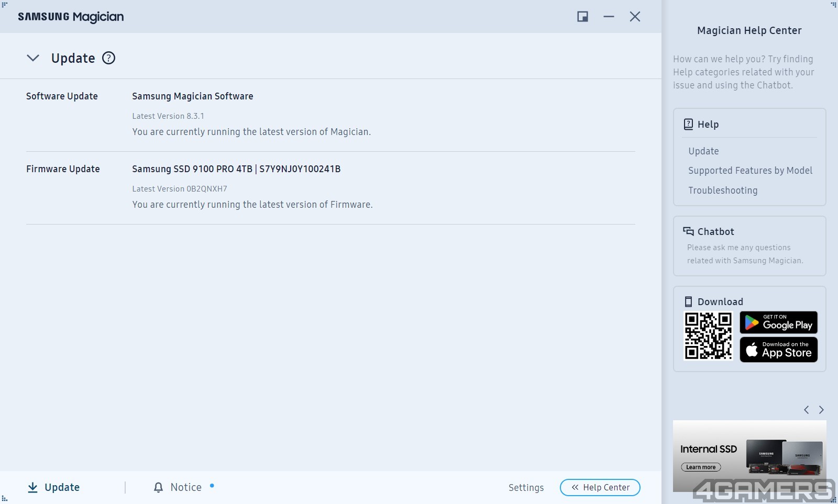Toggle mini mode window icon
This screenshot has height=504, width=838.
582,17
